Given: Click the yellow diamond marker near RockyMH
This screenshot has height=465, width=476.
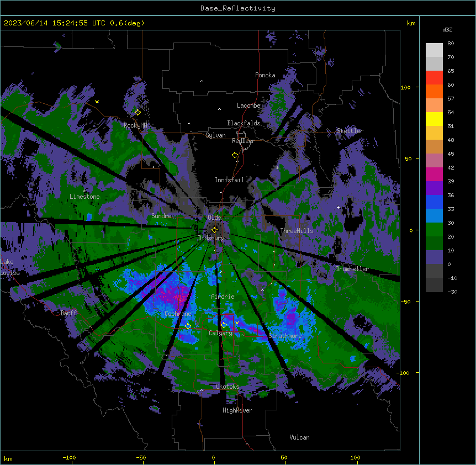Looking at the screenshot, I should coord(137,112).
